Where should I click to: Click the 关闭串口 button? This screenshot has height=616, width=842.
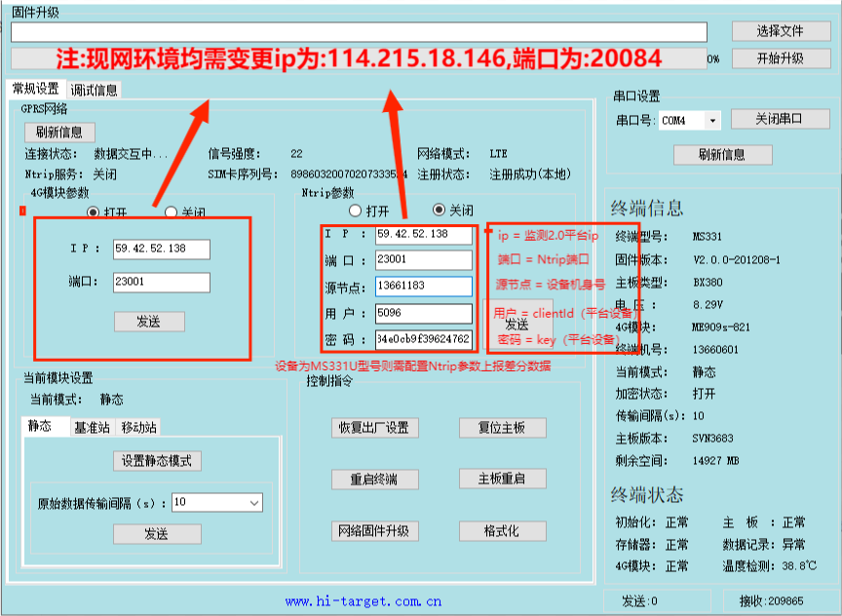point(780,119)
